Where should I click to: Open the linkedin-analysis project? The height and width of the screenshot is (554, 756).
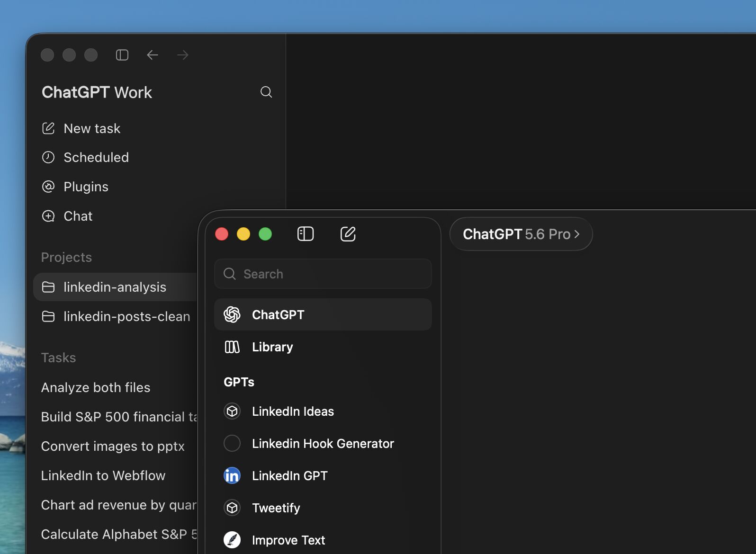pyautogui.click(x=116, y=287)
